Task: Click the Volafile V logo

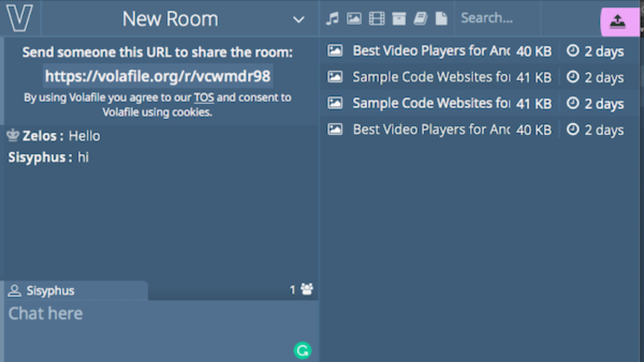Action: (20, 18)
